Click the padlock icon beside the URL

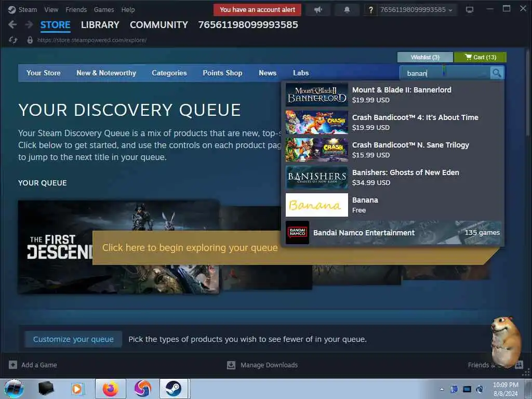tap(30, 40)
